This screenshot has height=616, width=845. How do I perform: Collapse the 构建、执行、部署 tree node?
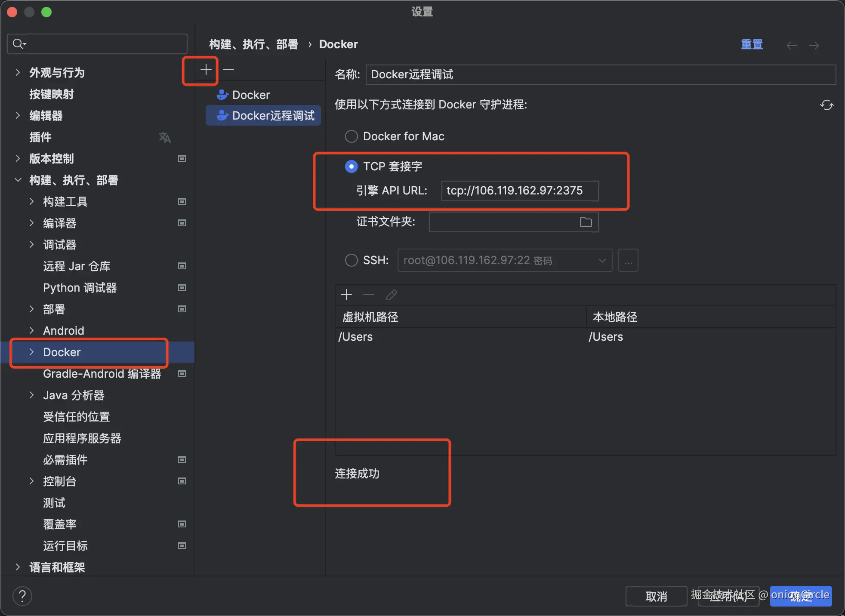(x=18, y=180)
